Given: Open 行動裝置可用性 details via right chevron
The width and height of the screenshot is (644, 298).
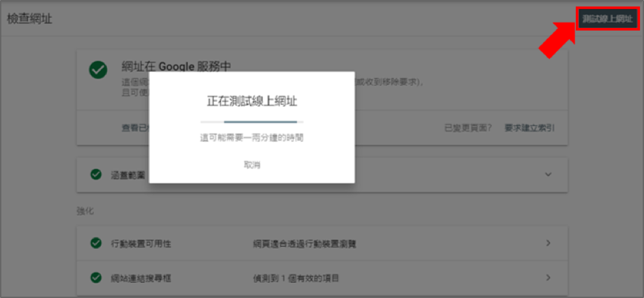Looking at the screenshot, I should pyautogui.click(x=548, y=243).
